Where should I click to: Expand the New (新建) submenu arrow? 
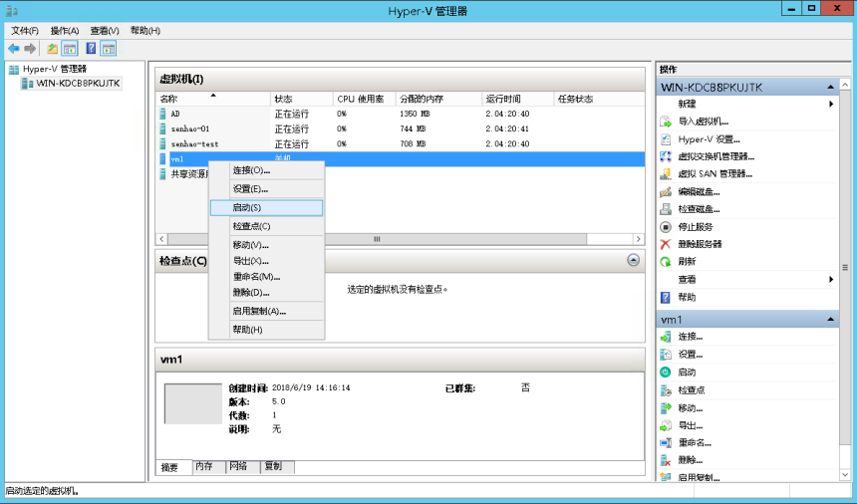click(830, 104)
